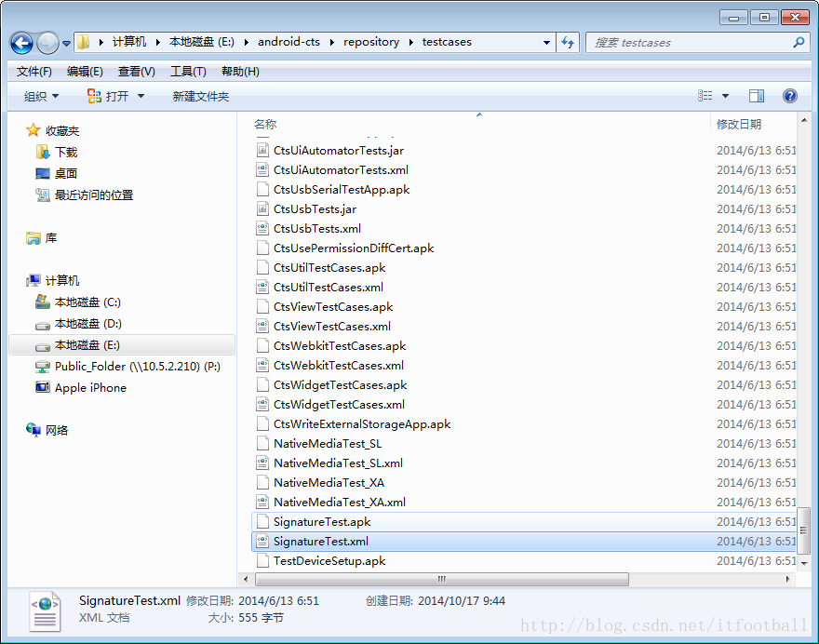Select Apple iPhone device
819x644 pixels.
coord(90,387)
